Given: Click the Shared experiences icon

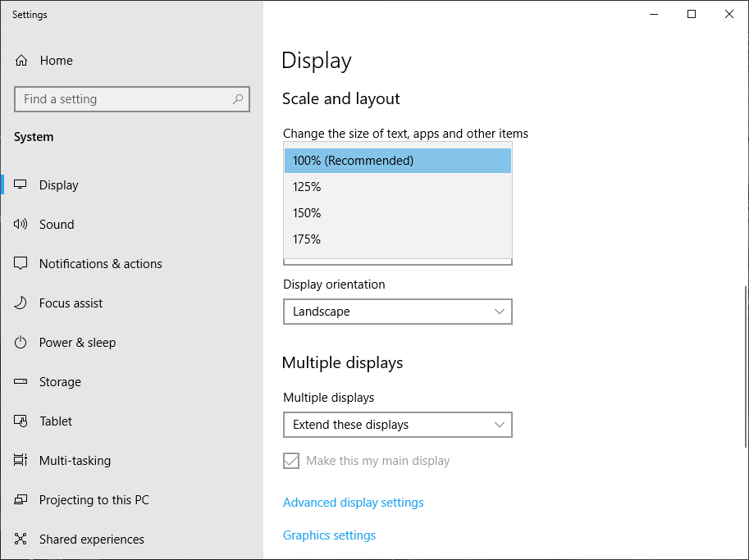Looking at the screenshot, I should coord(21,540).
